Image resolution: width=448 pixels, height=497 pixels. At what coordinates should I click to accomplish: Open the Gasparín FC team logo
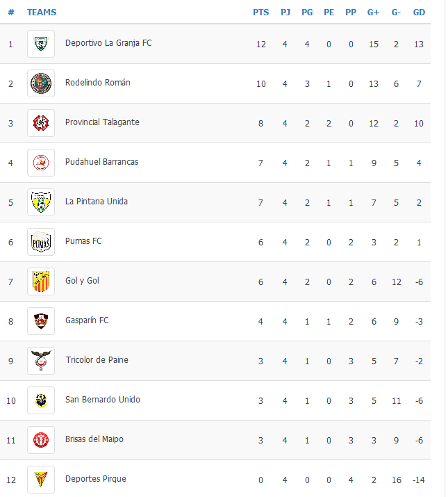41,321
